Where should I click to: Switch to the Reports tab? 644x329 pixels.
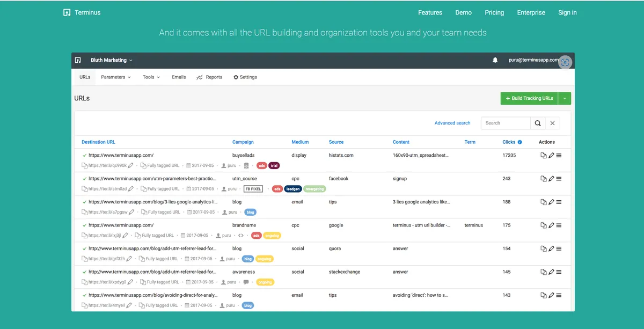click(209, 77)
